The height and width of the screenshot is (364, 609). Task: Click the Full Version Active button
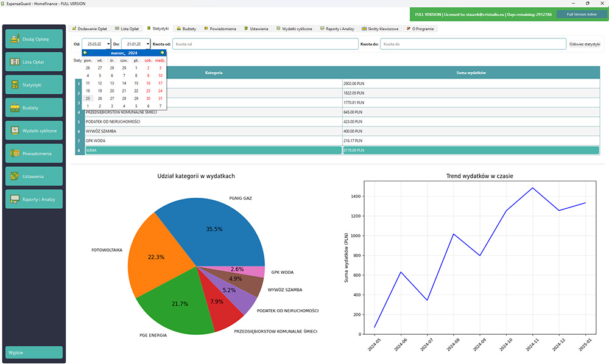click(580, 13)
